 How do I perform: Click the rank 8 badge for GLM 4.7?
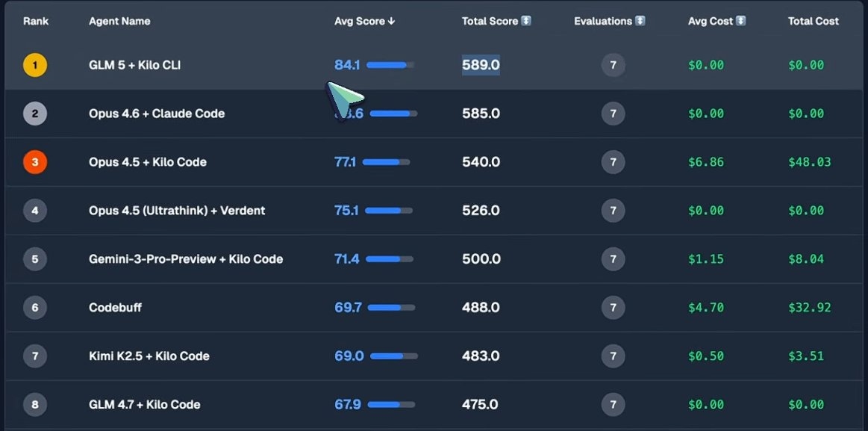click(x=35, y=405)
